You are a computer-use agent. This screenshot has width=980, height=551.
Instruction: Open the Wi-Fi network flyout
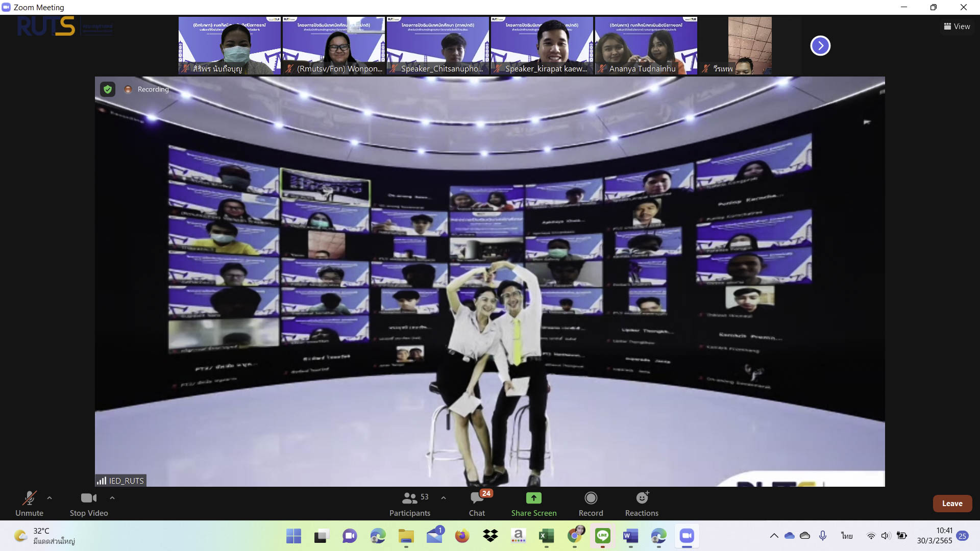871,536
